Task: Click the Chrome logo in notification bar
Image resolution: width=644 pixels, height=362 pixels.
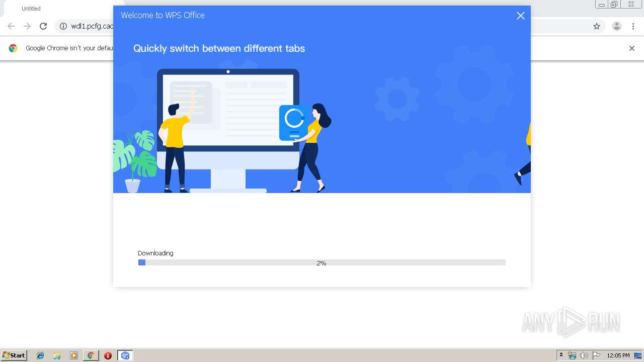Action: click(x=13, y=48)
